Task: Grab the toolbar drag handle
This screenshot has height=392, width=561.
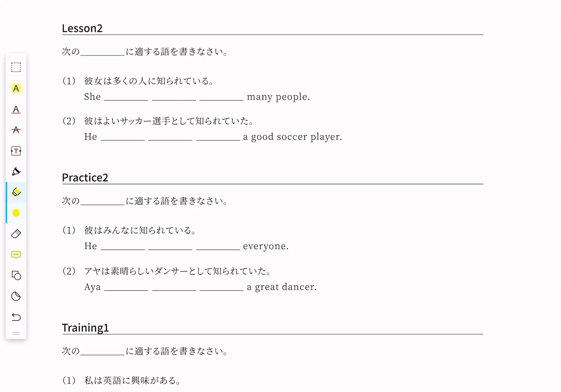Action: click(16, 334)
